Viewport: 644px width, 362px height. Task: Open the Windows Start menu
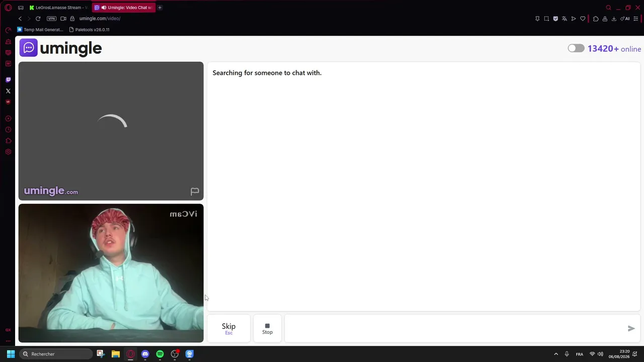(11, 354)
